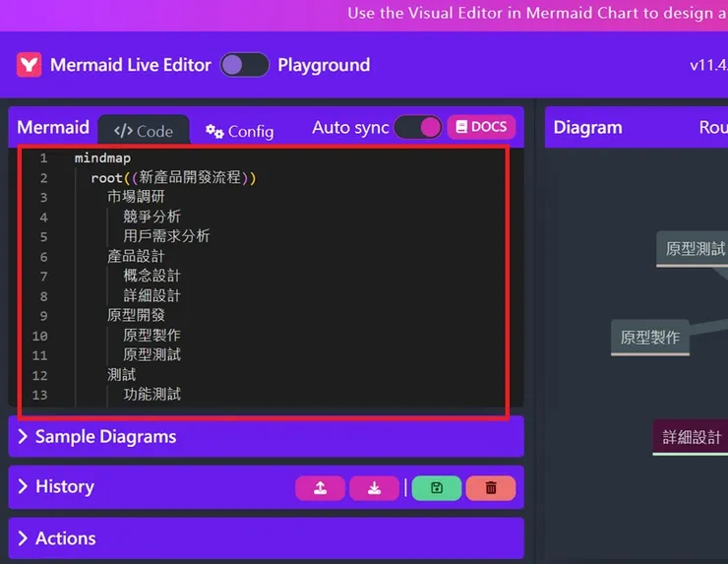This screenshot has width=728, height=564.
Task: Click the 市場調研 code line
Action: [x=136, y=197]
